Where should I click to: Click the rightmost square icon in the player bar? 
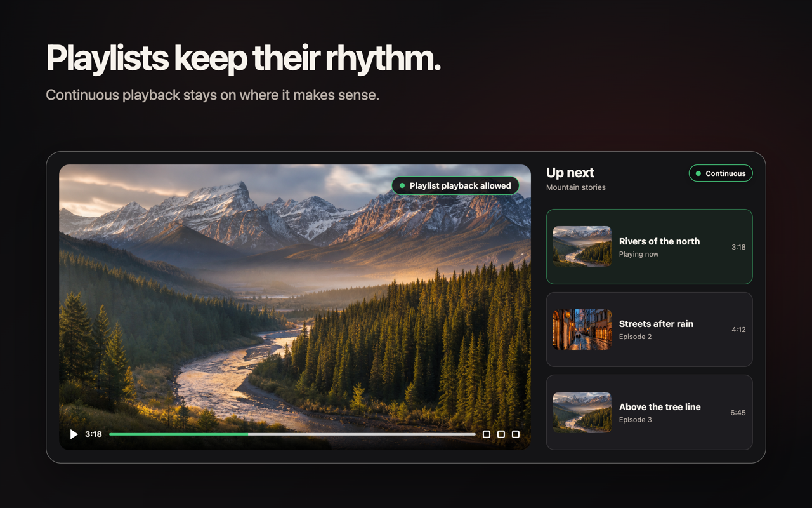click(x=516, y=434)
